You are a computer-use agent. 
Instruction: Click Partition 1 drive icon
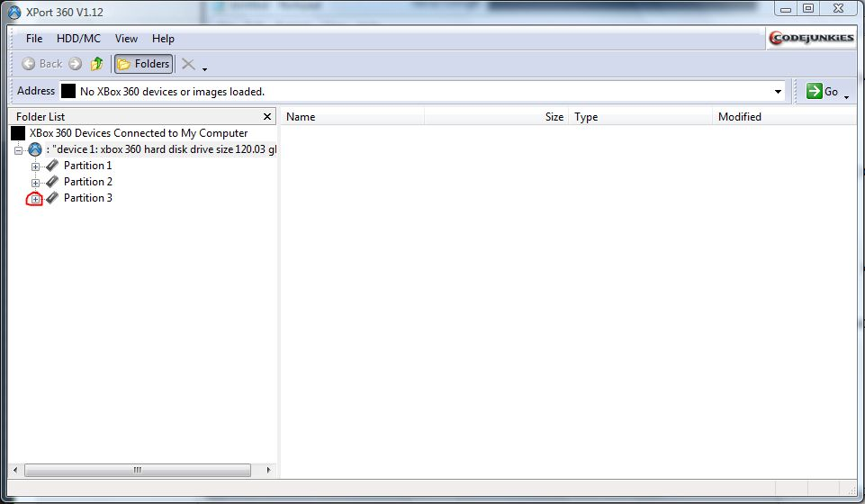(52, 166)
